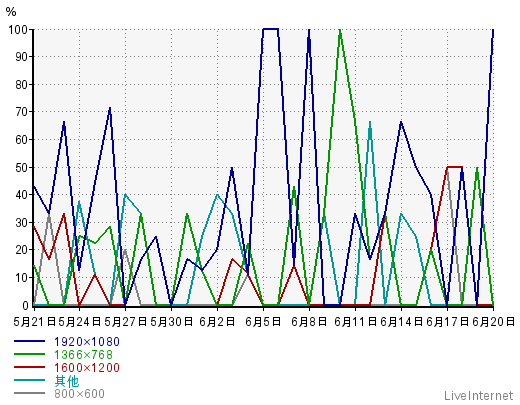The height and width of the screenshot is (405, 520).
Task: Click the 800×600 legend label
Action: [79, 394]
